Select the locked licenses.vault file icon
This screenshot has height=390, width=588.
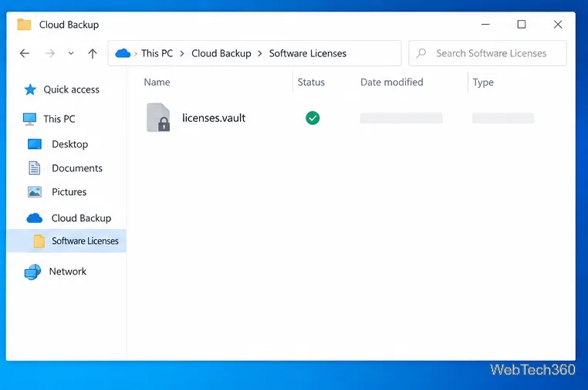pyautogui.click(x=158, y=117)
